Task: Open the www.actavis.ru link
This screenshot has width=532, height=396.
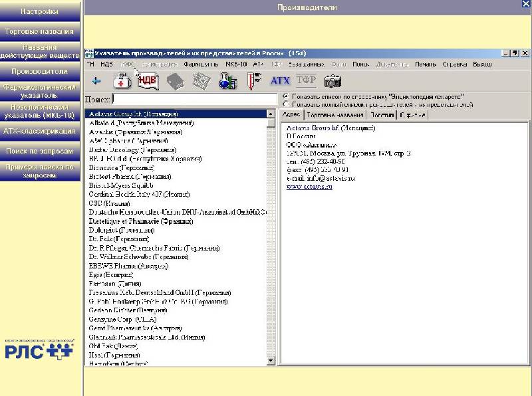Action: point(309,187)
